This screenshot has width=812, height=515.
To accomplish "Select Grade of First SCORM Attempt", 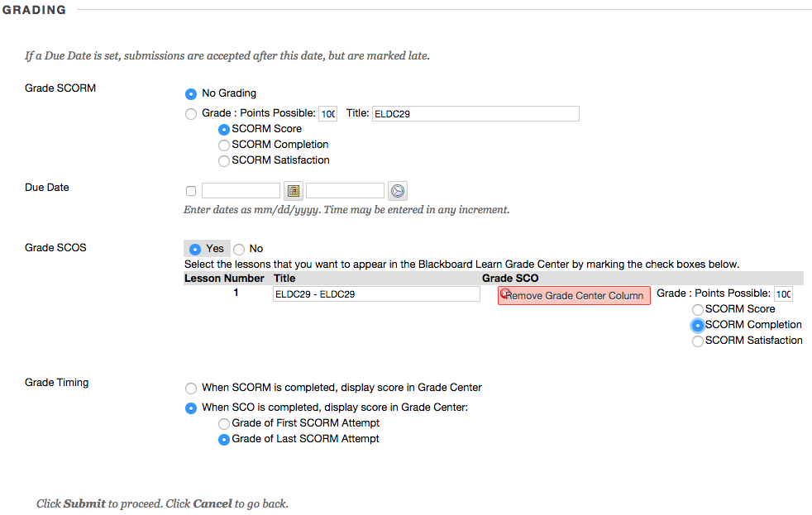I will pyautogui.click(x=223, y=424).
